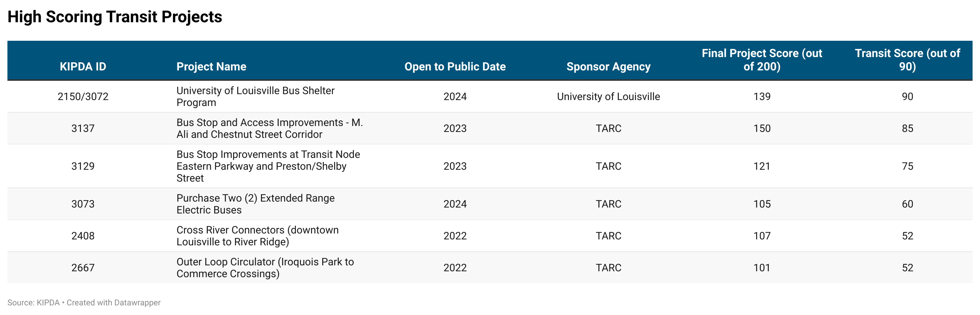Click the Final Project Score header

click(x=762, y=60)
